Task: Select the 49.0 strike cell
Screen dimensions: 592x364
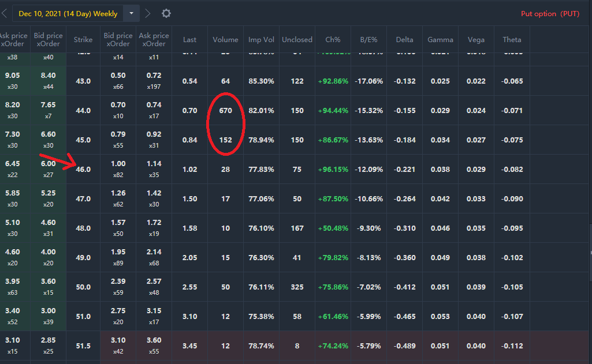Action: coord(83,258)
